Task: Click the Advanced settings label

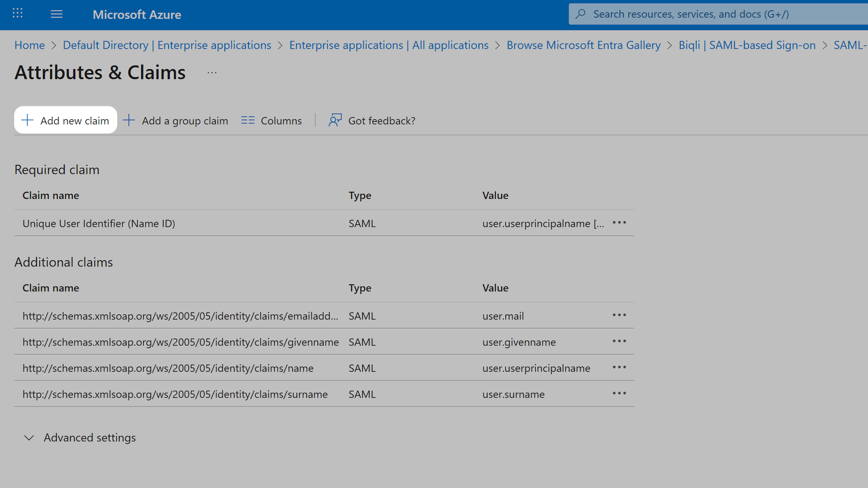Action: [90, 437]
